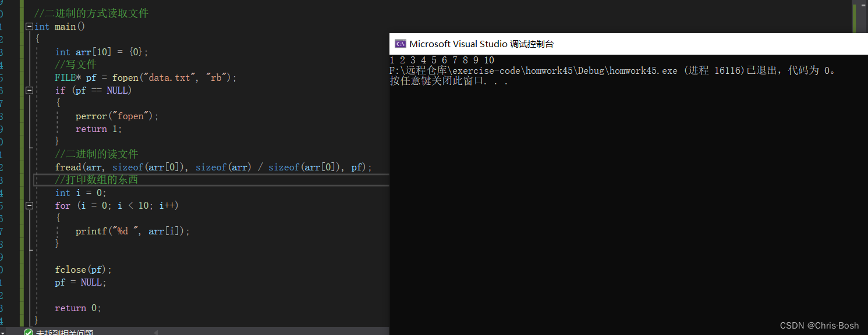Click the comment 写文件
The width and height of the screenshot is (868, 335).
pyautogui.click(x=76, y=65)
